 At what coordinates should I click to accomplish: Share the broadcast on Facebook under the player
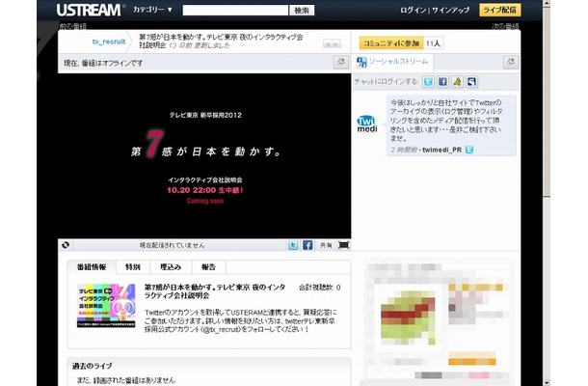(x=307, y=245)
